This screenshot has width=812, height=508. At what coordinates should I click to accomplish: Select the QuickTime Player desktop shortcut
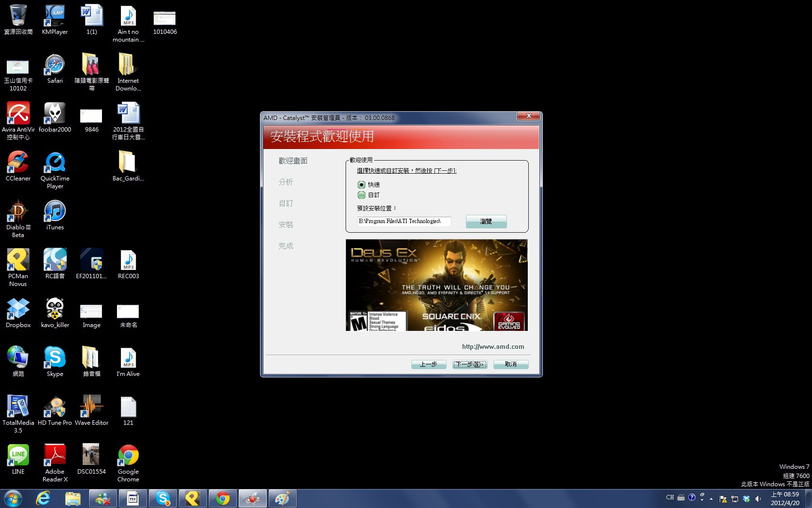(x=55, y=170)
